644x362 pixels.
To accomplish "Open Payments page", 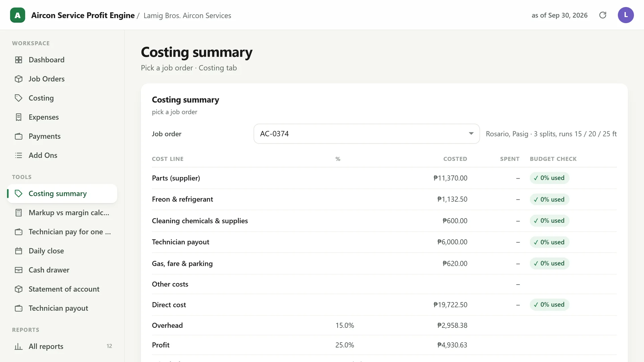I will tap(62, 136).
